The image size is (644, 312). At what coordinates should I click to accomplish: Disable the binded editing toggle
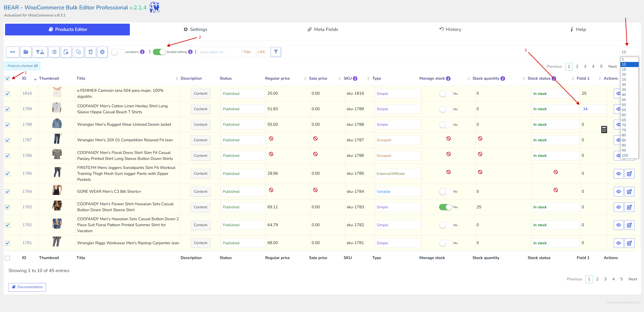point(159,52)
